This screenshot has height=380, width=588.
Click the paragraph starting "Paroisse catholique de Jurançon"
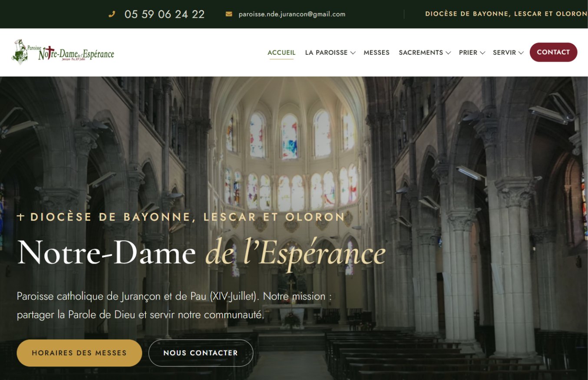pos(175,306)
